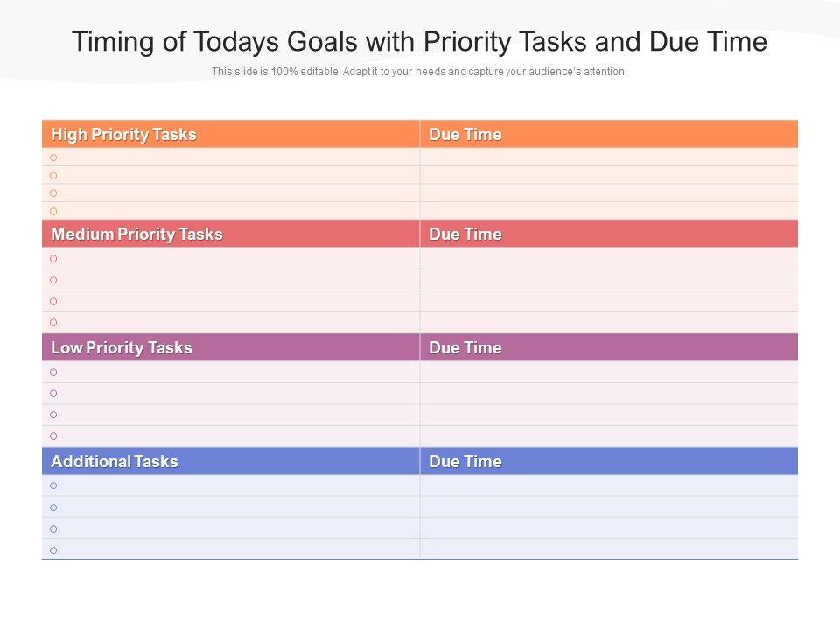Click the first bullet under High Priority Tasks
Screen dimensions: 840x630
click(53, 157)
